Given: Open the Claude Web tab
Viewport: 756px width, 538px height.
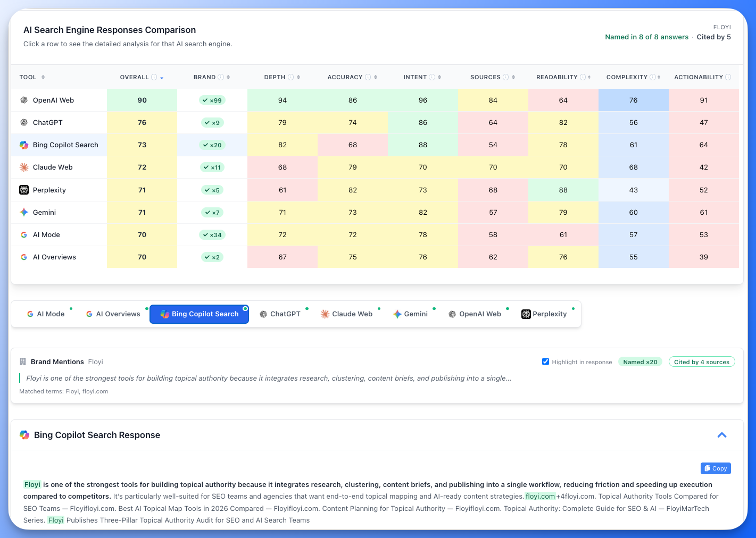Looking at the screenshot, I should coord(347,314).
